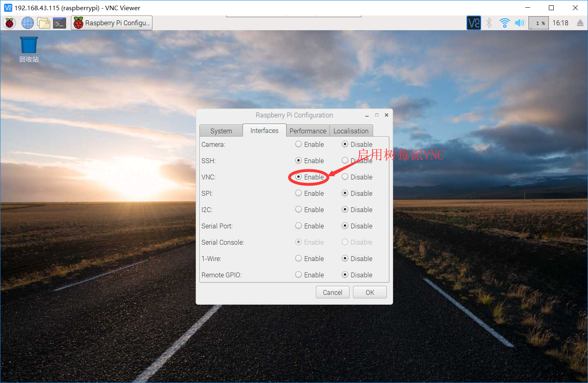588x383 pixels.
Task: Select Disable for Camera
Action: tap(357, 144)
